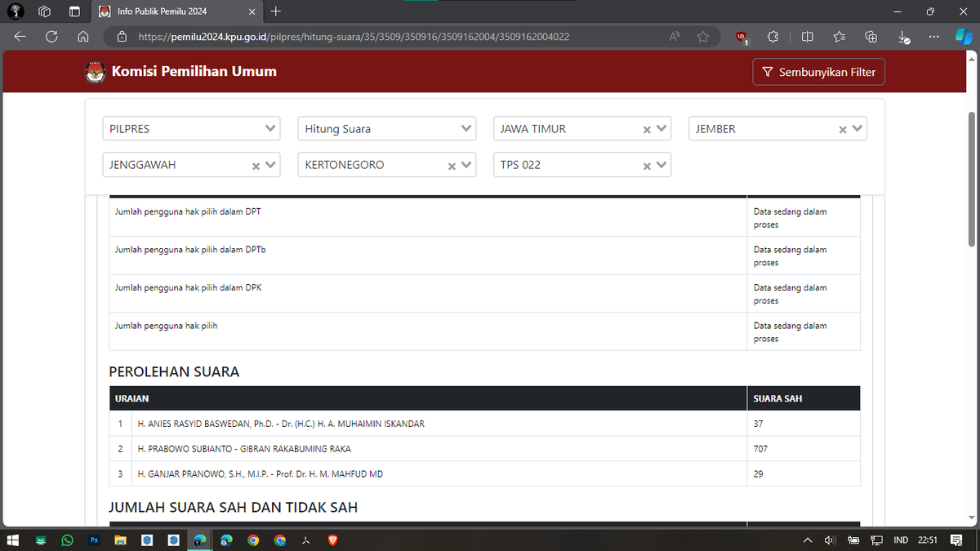The height and width of the screenshot is (551, 980).
Task: Open the notification center icon
Action: [x=956, y=540]
